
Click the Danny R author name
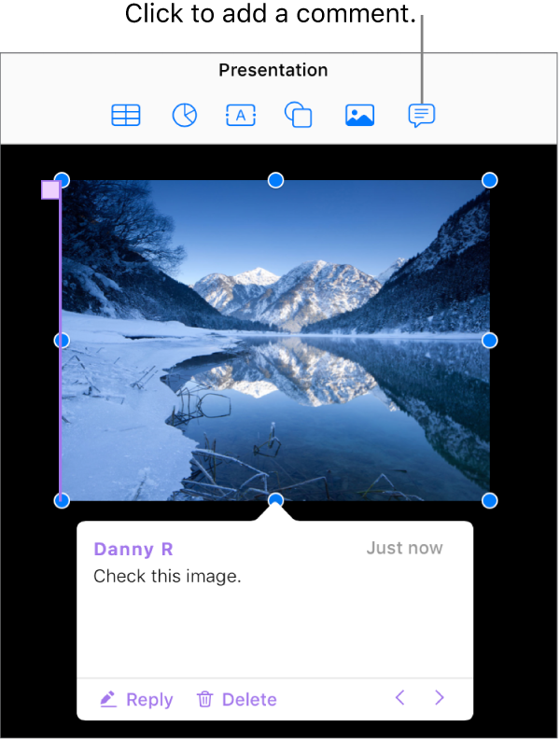point(133,549)
